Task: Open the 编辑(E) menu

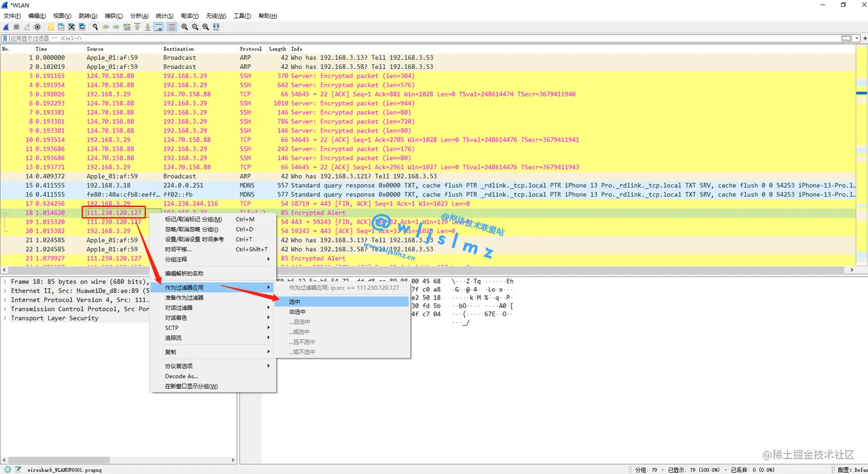Action: [x=37, y=16]
